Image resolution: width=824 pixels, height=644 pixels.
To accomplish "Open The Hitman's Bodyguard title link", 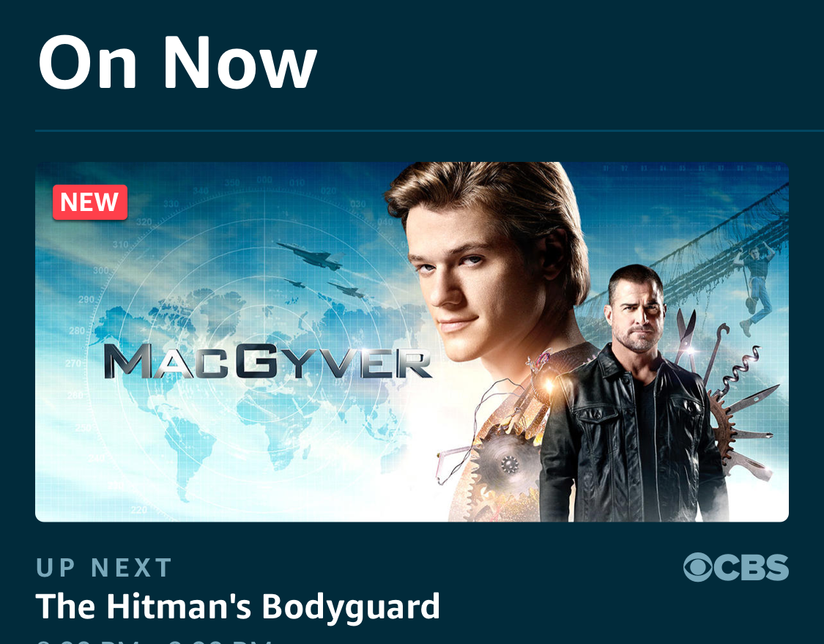I will point(237,607).
